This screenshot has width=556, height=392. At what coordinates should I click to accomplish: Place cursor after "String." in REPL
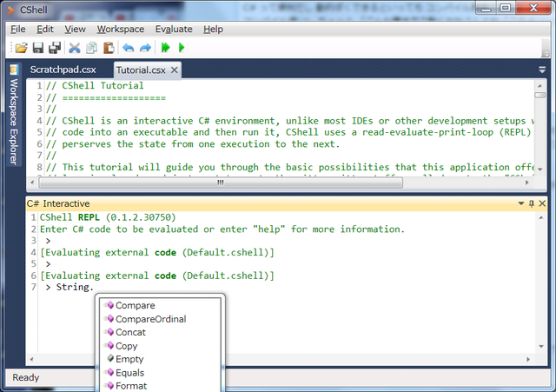coord(95,287)
